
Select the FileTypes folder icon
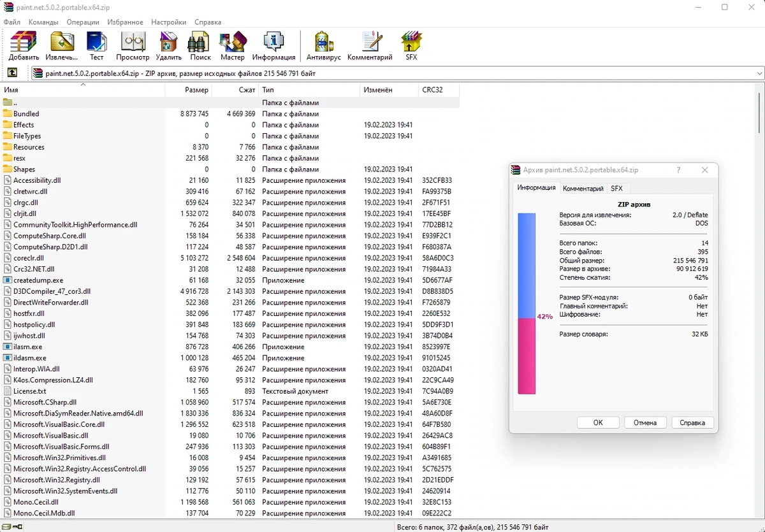pos(8,136)
